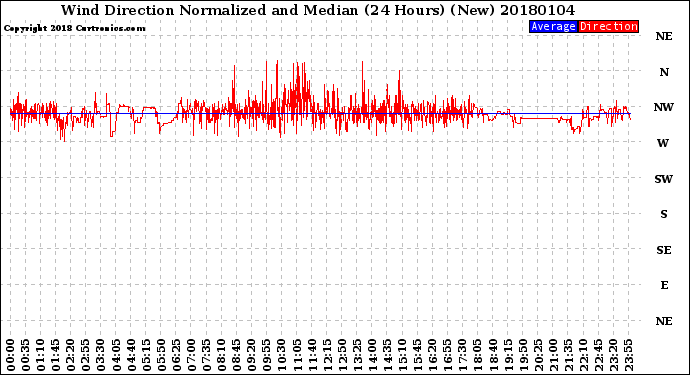Click the 14:00 time axis label
Viewport: 690px width, 375px height.
372,355
